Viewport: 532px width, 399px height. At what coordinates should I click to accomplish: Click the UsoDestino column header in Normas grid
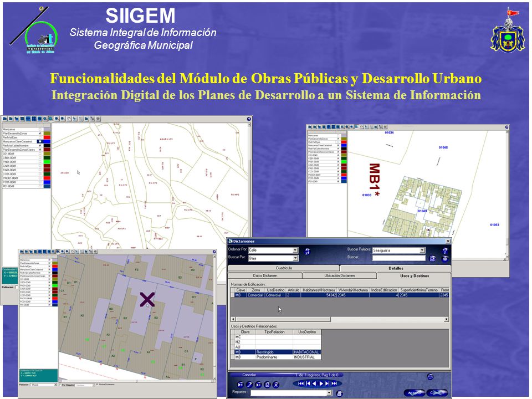275,290
